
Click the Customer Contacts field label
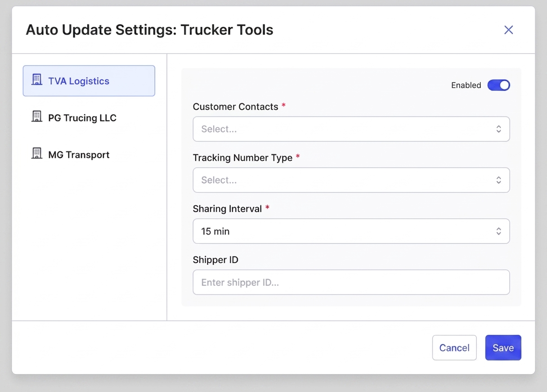pos(235,107)
